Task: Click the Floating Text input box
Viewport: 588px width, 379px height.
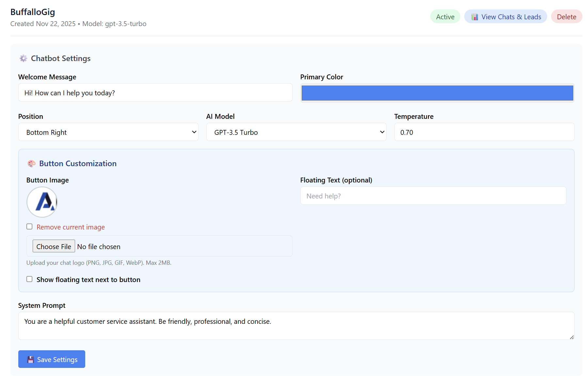Action: [x=433, y=196]
